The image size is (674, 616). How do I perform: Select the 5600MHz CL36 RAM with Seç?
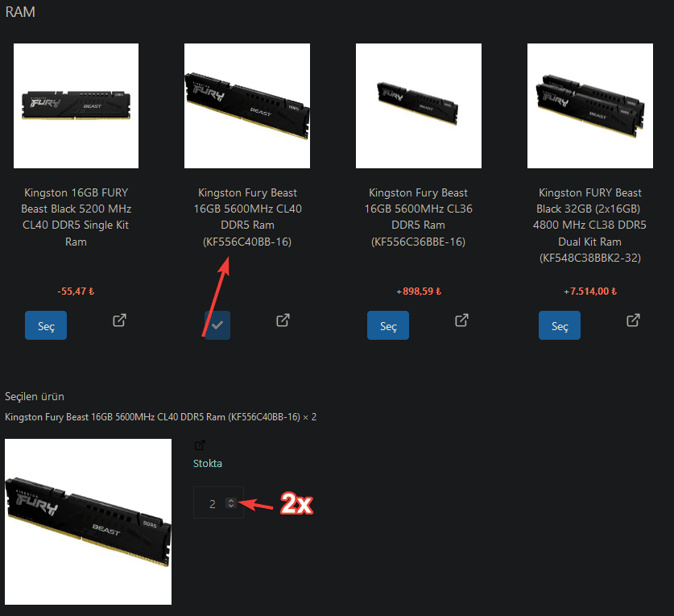click(388, 325)
